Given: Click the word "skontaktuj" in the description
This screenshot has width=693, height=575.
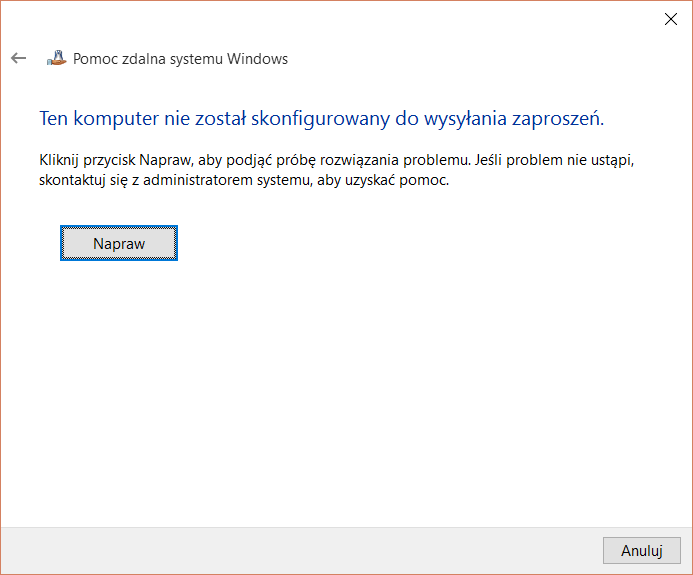Looking at the screenshot, I should point(73,180).
